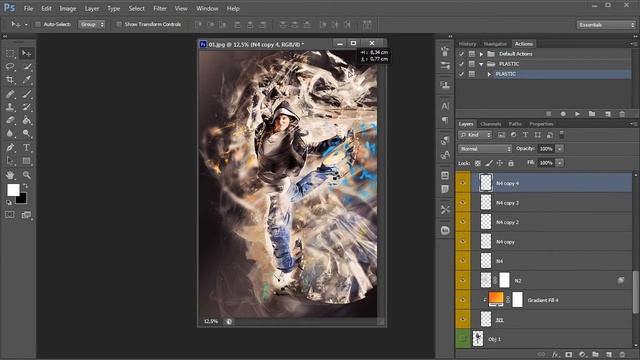Hide the N4 copy 4 layer
The image size is (640, 360).
point(463,183)
